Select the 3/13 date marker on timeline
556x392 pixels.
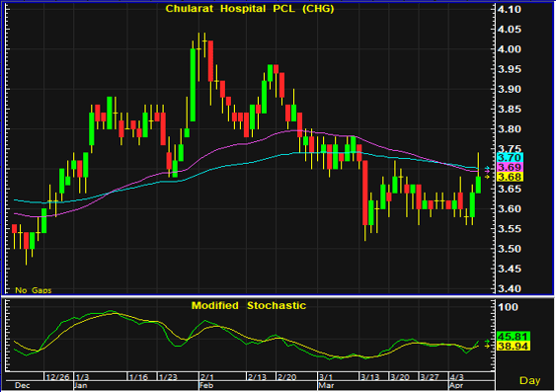[x=369, y=377]
